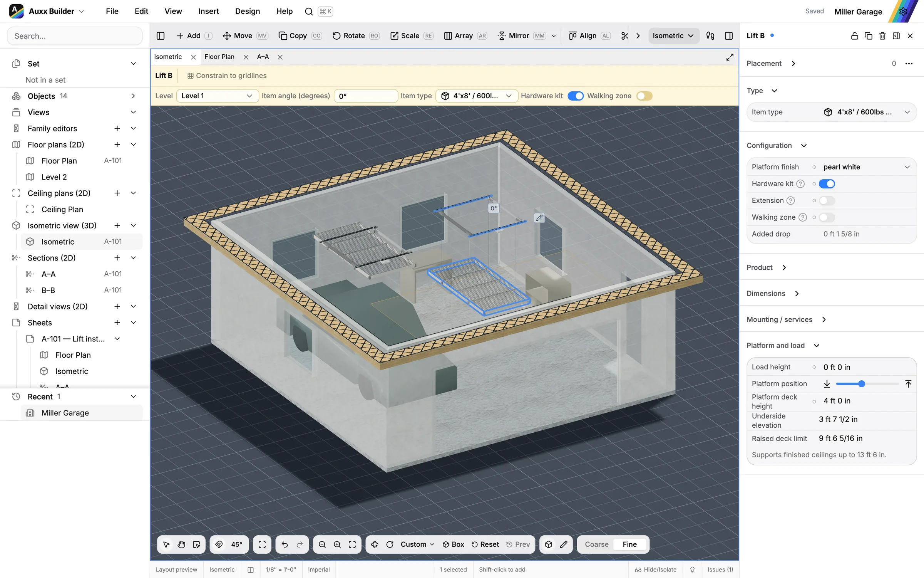Open Issues (1) in status bar

coord(720,570)
